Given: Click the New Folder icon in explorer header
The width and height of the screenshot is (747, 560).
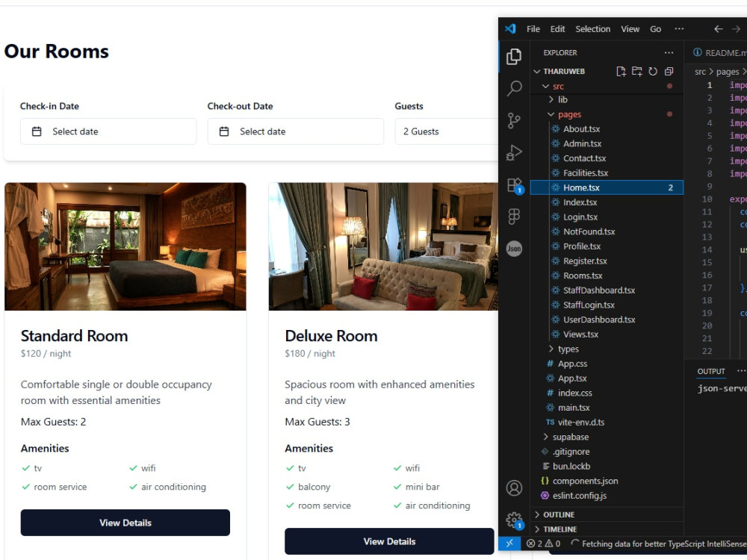Looking at the screenshot, I should tap(637, 72).
